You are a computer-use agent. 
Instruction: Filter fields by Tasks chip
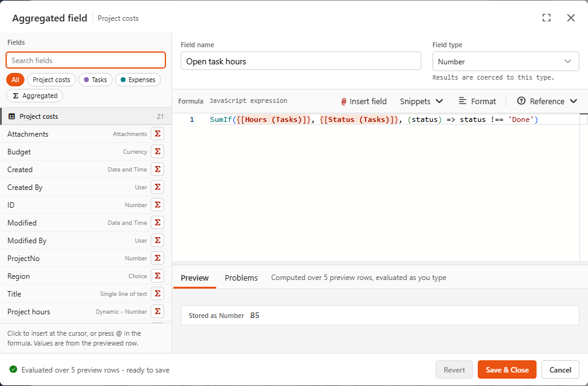[96, 80]
